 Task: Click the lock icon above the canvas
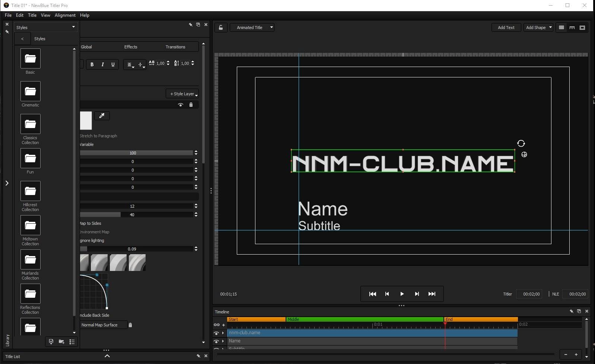click(221, 28)
